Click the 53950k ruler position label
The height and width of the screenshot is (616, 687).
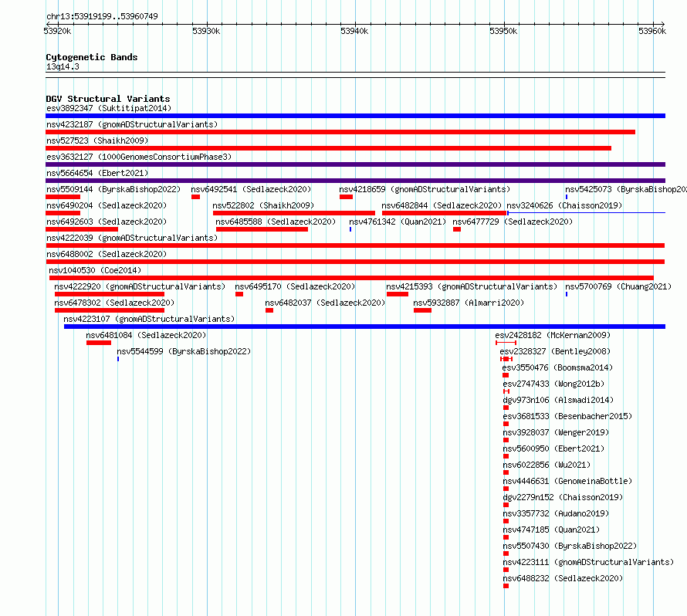tap(503, 31)
